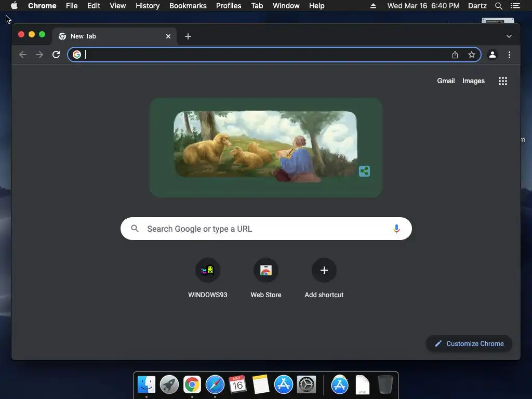Click the date and time in menu bar
This screenshot has height=399, width=532.
click(423, 6)
